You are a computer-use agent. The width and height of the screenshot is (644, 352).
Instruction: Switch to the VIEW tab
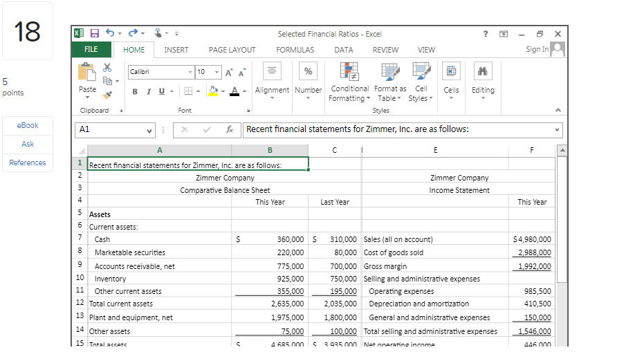tap(426, 50)
